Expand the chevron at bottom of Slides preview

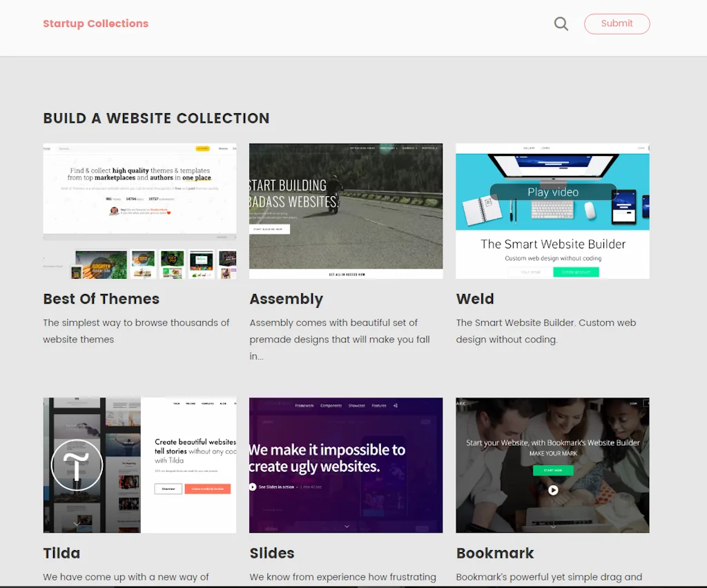pyautogui.click(x=347, y=526)
